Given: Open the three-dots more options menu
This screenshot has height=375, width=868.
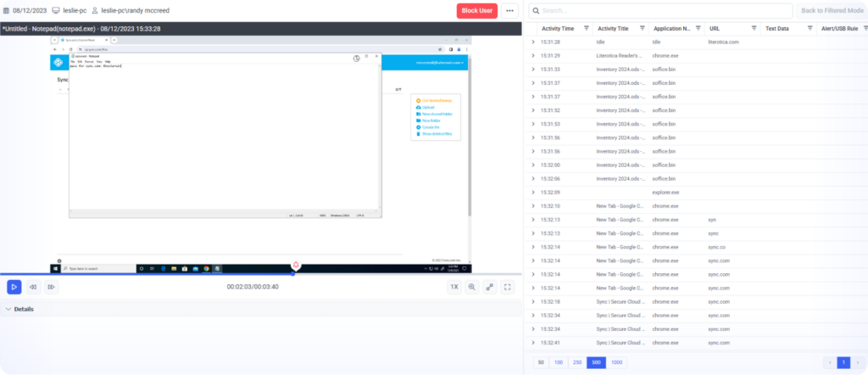Looking at the screenshot, I should (509, 11).
